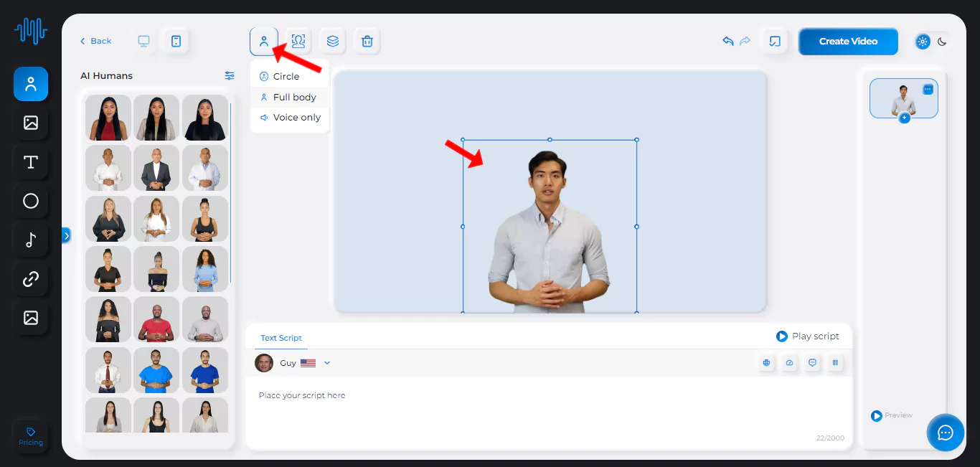Select Circle avatar style option
The width and height of the screenshot is (980, 467).
pos(290,76)
